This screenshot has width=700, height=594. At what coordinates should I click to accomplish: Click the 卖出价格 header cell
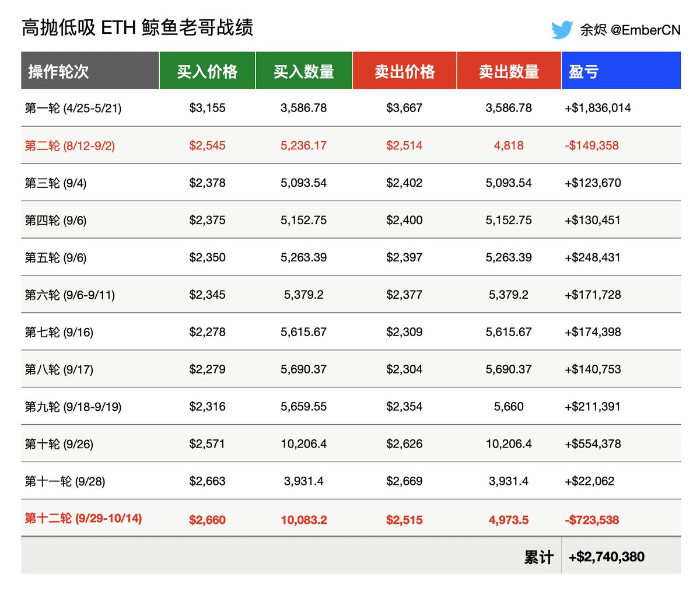(405, 70)
